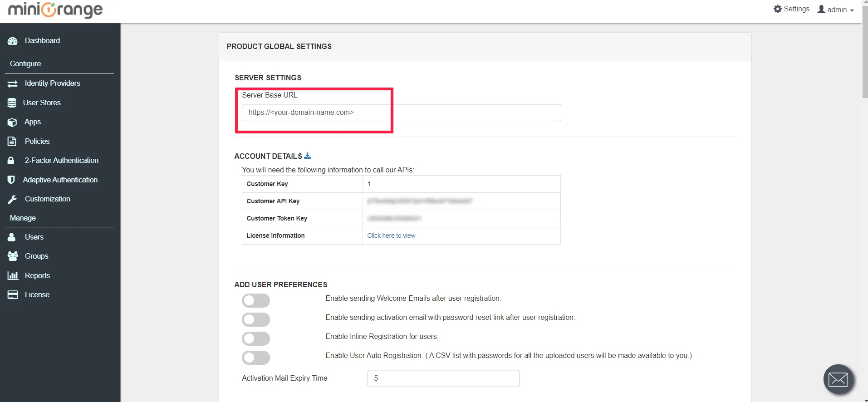Click the Server Base URL input field

click(401, 113)
